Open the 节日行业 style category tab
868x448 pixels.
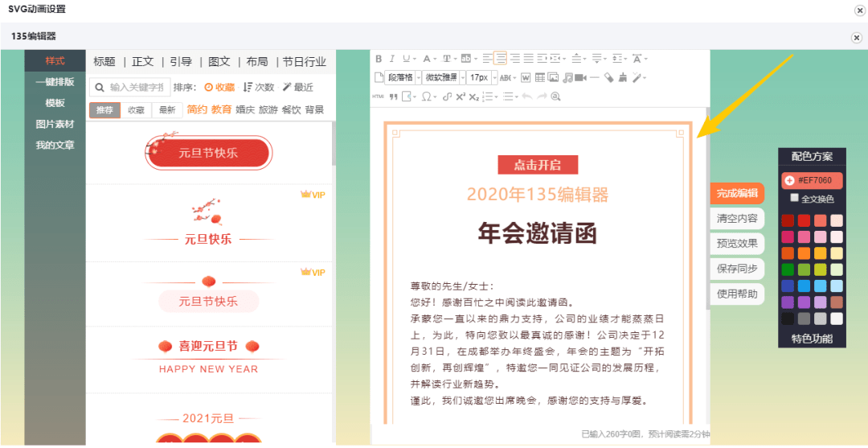(x=305, y=61)
